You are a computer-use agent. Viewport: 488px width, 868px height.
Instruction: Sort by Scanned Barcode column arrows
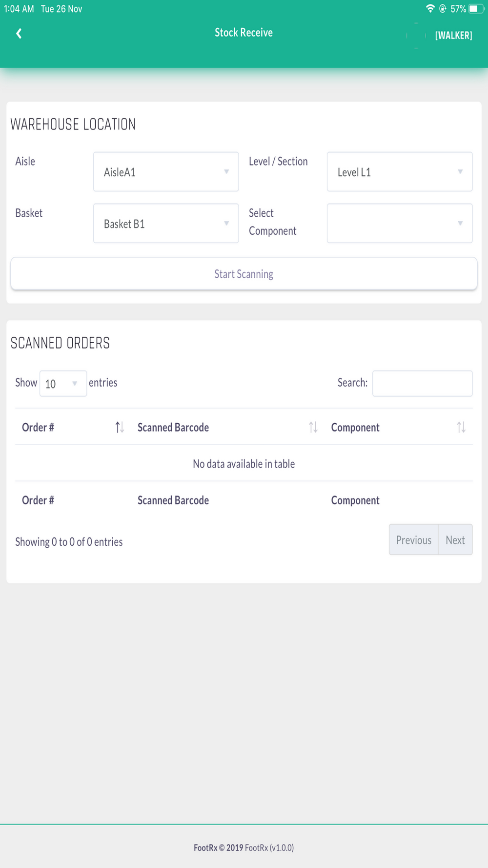click(x=313, y=428)
